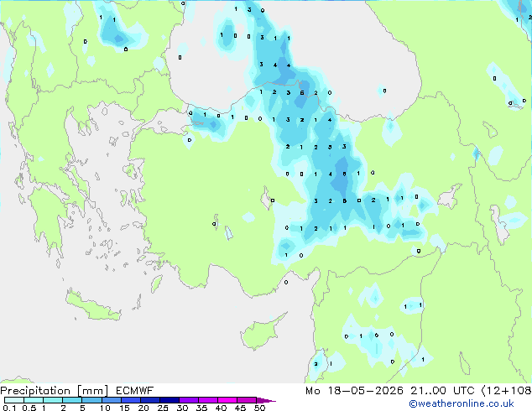
Task: Open the weatheronline.co.uk copyright link
Action: [x=462, y=403]
